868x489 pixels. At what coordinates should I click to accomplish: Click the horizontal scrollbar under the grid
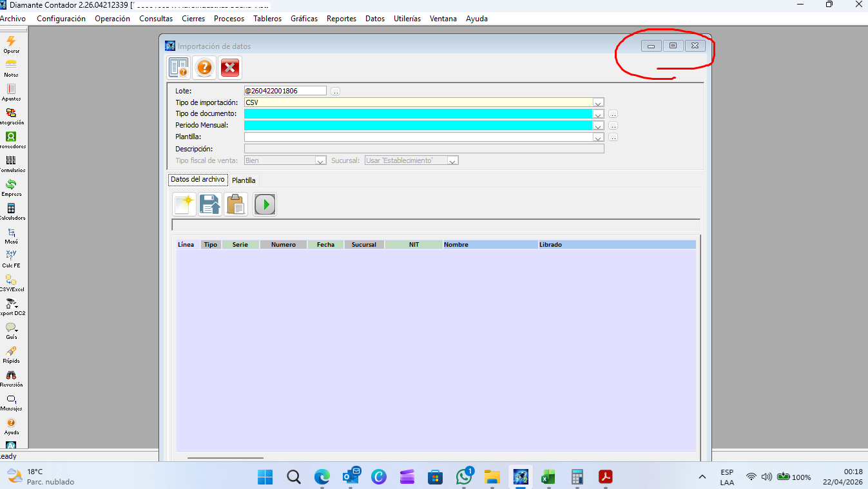[x=226, y=457]
